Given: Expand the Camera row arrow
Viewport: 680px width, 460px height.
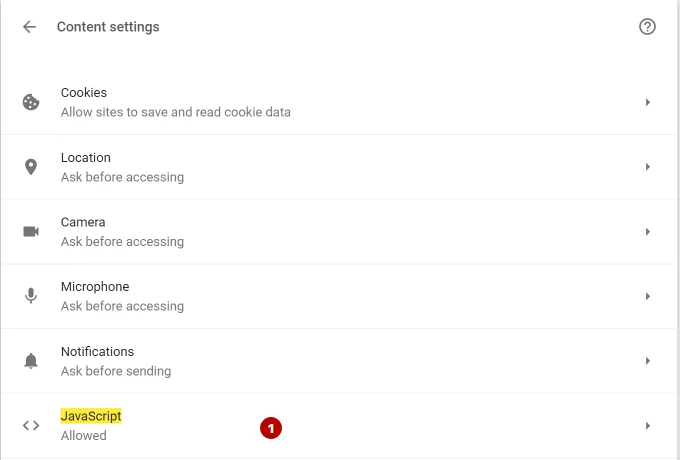Looking at the screenshot, I should click(x=647, y=232).
